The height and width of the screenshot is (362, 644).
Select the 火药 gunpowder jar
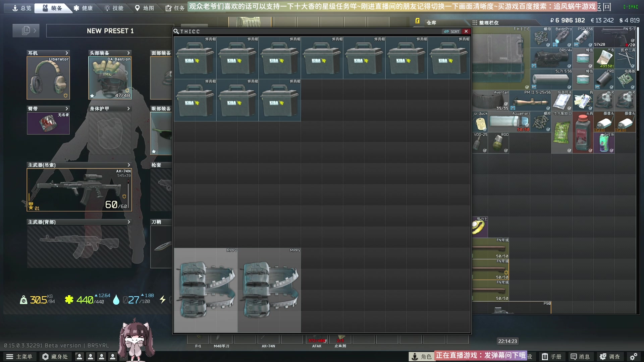583,132
